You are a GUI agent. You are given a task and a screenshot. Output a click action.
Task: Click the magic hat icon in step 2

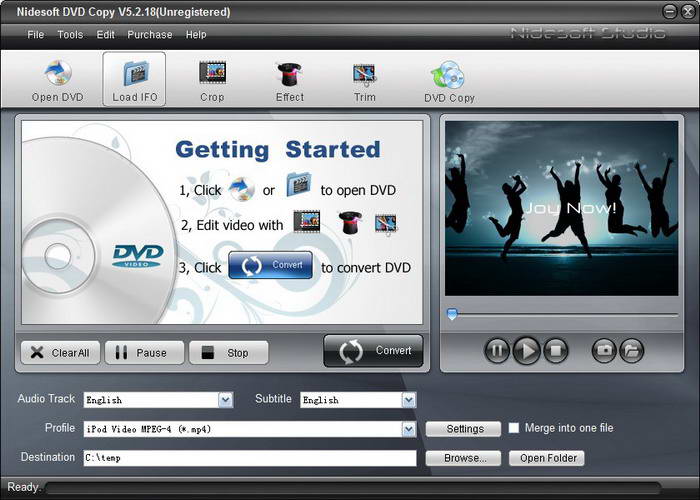tap(350, 222)
